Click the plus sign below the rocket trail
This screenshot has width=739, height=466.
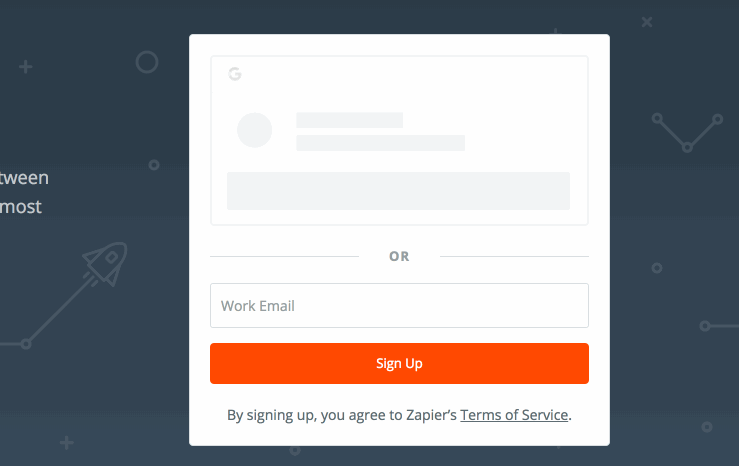(66, 443)
